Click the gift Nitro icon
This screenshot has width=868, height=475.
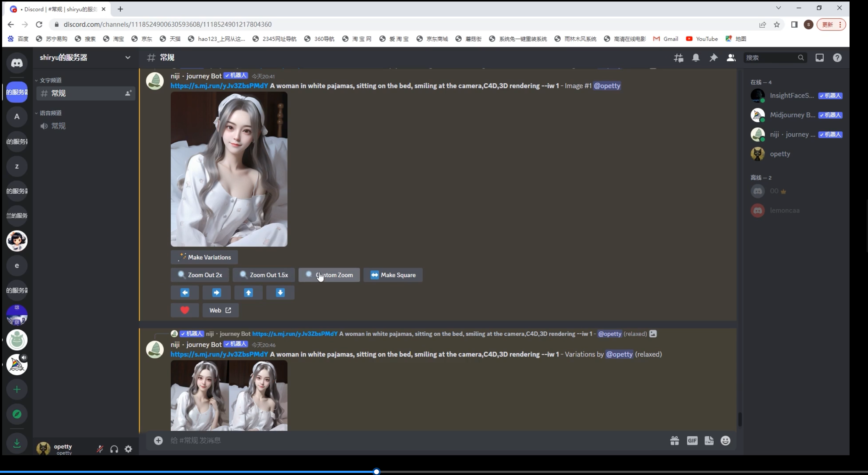(675, 441)
